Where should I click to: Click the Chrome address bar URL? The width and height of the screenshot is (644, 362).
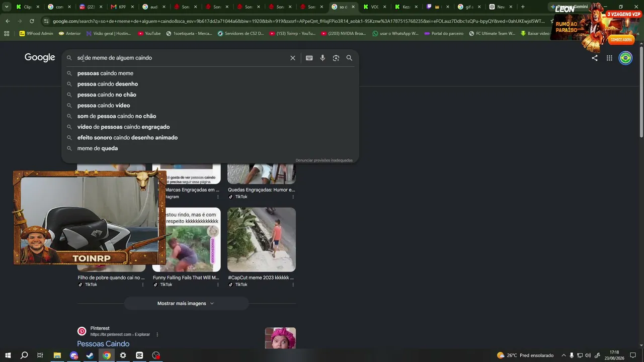(299, 21)
